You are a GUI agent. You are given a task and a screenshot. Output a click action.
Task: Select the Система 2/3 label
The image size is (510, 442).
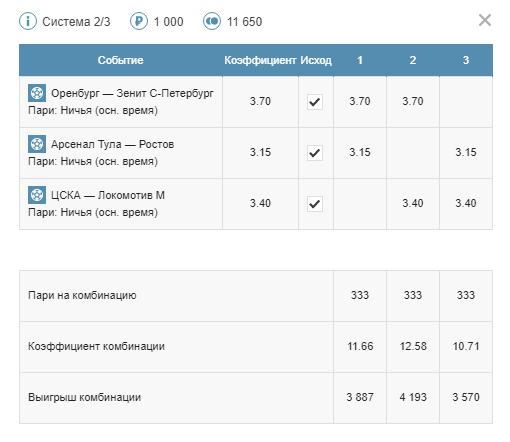pos(76,22)
